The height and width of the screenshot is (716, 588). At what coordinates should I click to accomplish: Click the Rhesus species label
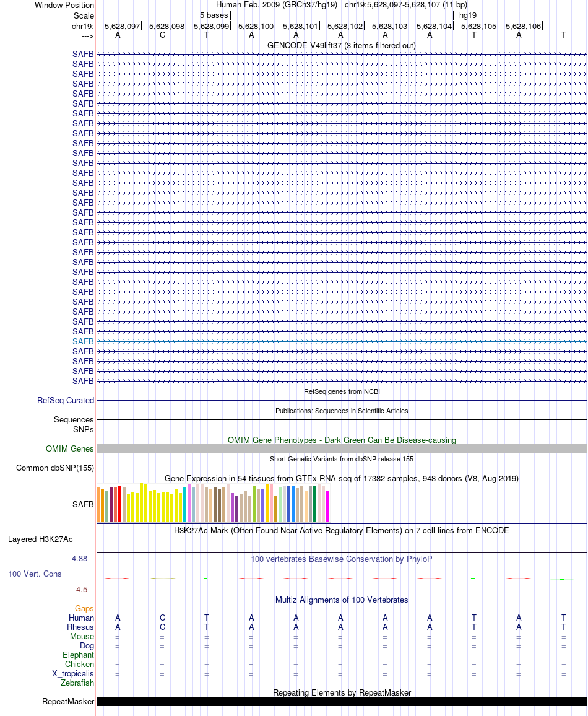[80, 627]
